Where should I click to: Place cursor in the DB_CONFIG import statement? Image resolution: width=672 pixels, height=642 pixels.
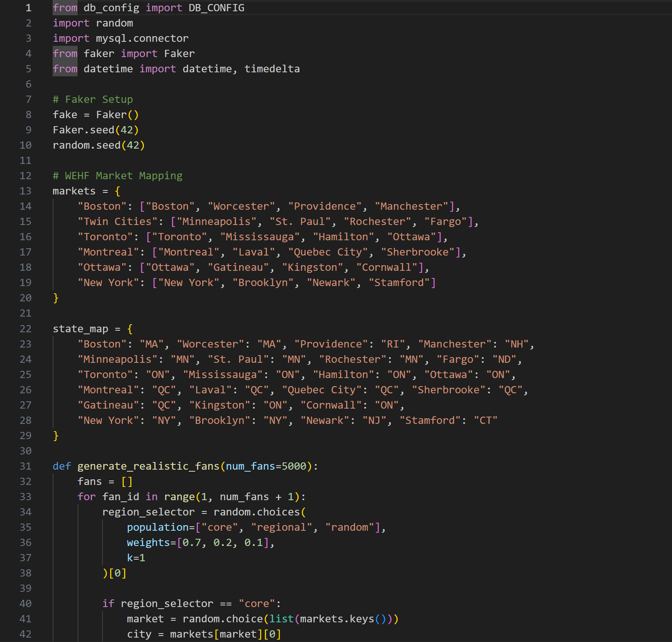[149, 8]
